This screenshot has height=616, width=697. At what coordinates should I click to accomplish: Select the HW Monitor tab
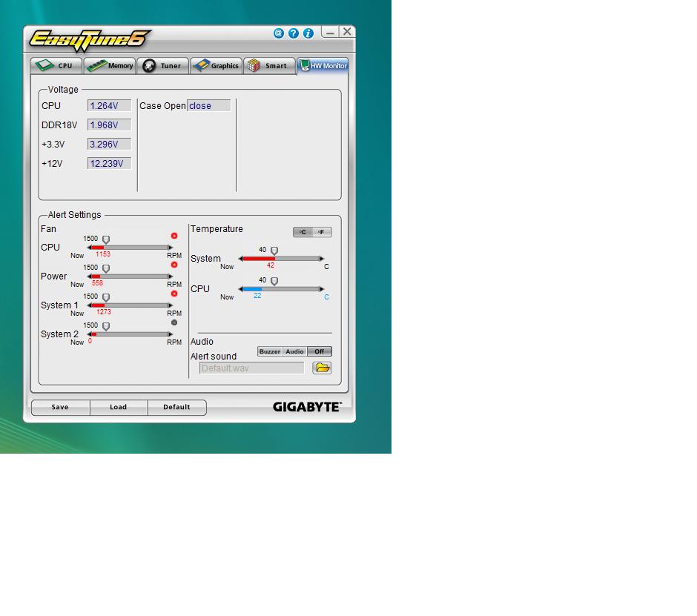[x=323, y=66]
